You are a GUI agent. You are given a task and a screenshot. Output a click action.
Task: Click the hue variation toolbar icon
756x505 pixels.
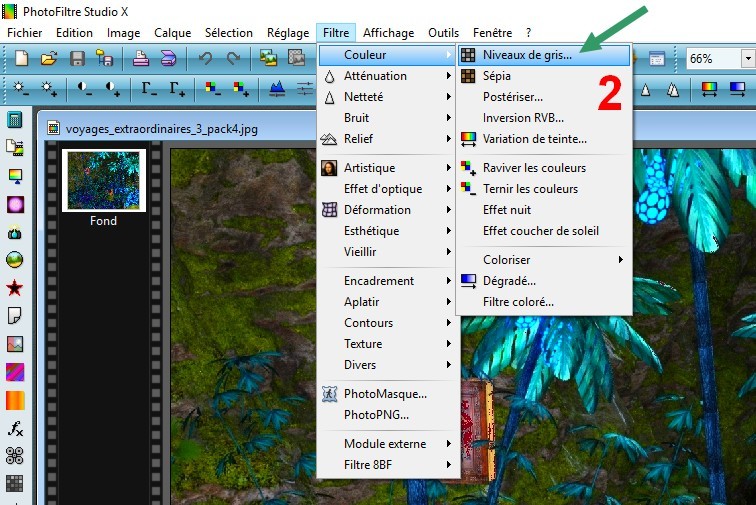709,89
